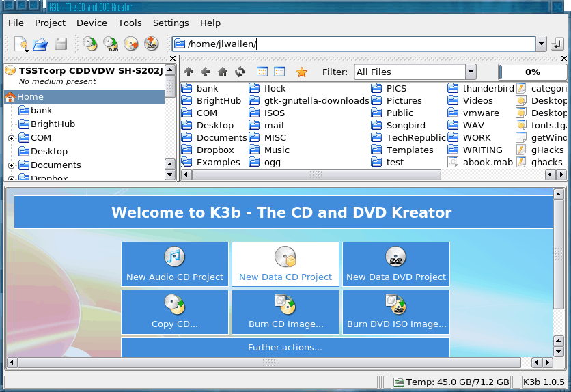This screenshot has height=392, width=571.
Task: Expand the Documents folder in tree
Action: click(x=12, y=165)
